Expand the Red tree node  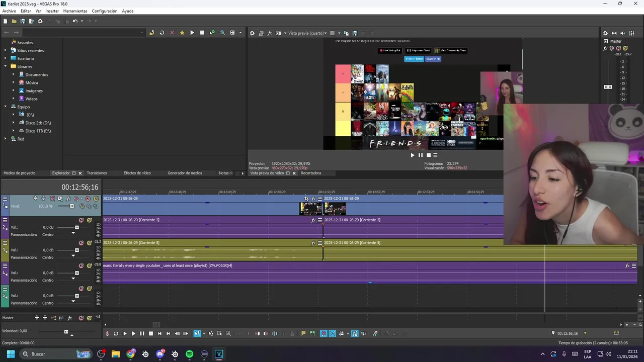click(6, 139)
